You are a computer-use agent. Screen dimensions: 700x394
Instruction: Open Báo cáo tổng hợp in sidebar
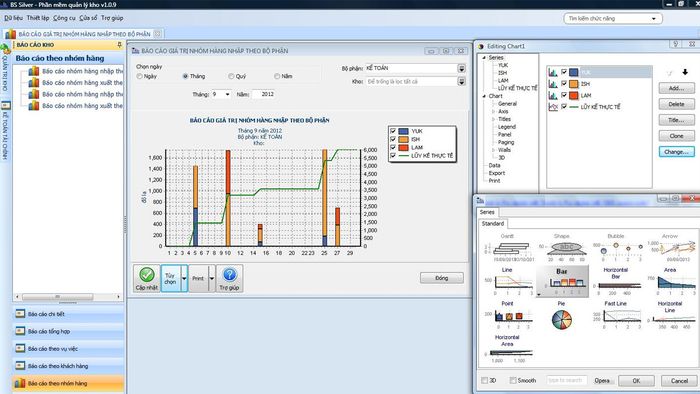(68, 332)
